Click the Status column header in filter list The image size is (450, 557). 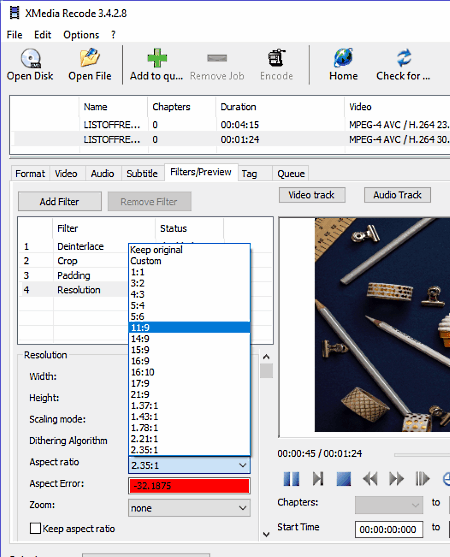(x=189, y=228)
